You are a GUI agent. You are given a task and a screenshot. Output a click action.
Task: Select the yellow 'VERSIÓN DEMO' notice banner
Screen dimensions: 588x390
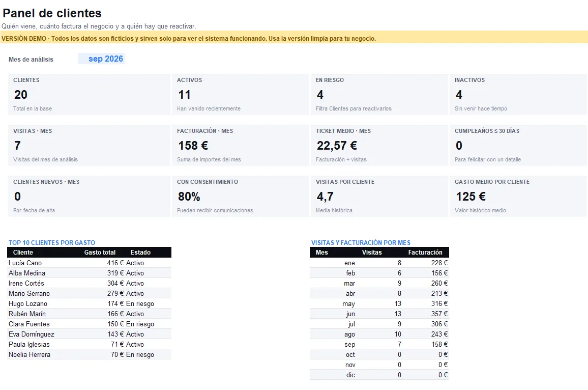(294, 38)
